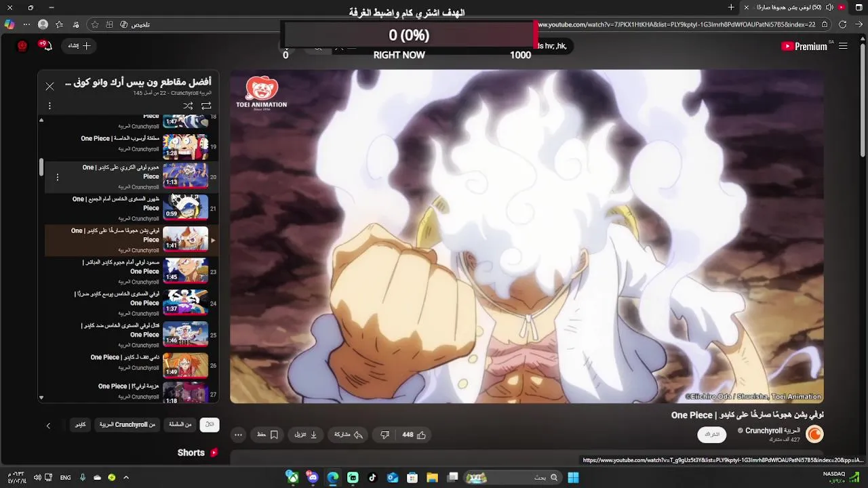Open the YouTube hamburger guide menu

843,46
